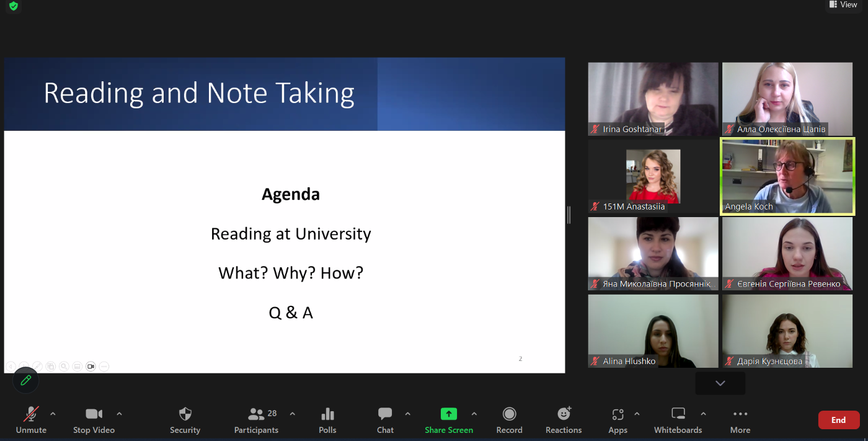Unmute the microphone

coord(31,420)
